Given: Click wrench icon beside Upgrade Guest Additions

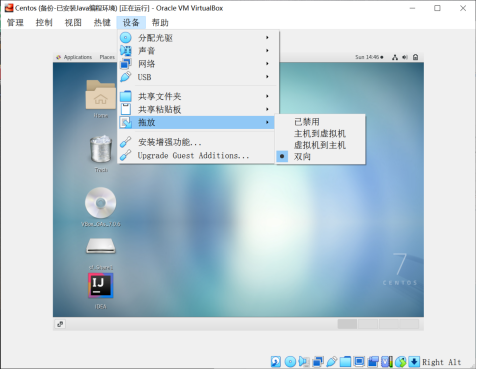Looking at the screenshot, I should pyautogui.click(x=126, y=155).
